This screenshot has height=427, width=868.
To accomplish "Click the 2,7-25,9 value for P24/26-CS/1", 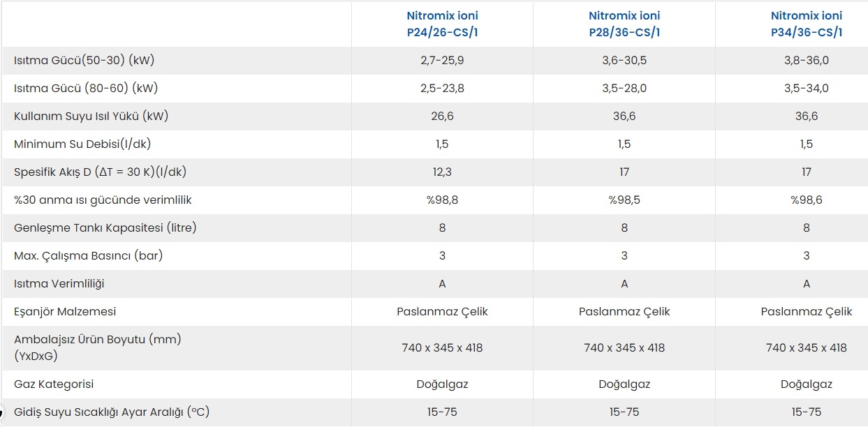I will pyautogui.click(x=442, y=60).
